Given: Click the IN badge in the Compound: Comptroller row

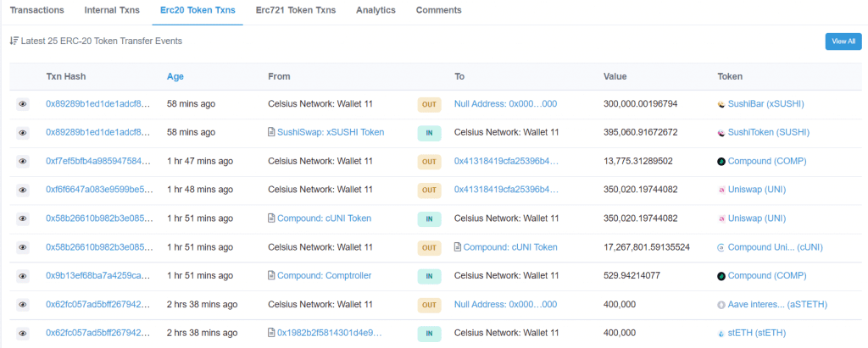Looking at the screenshot, I should (429, 276).
